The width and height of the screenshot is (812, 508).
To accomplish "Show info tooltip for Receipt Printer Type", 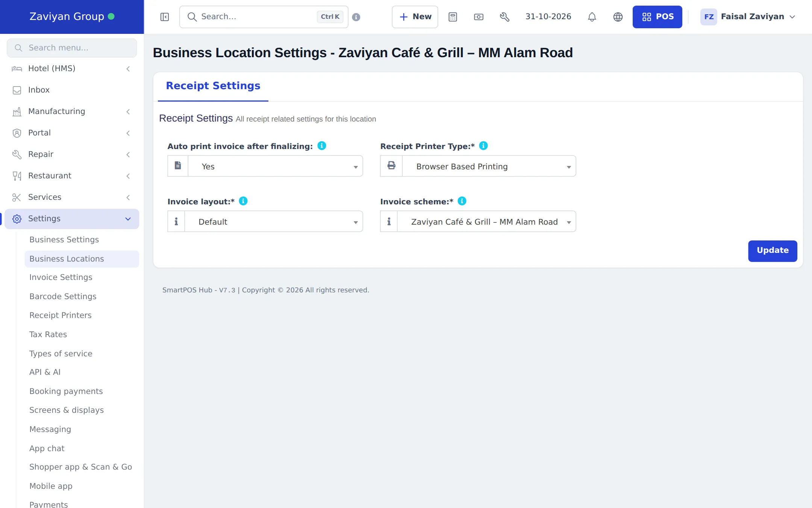I will point(483,146).
